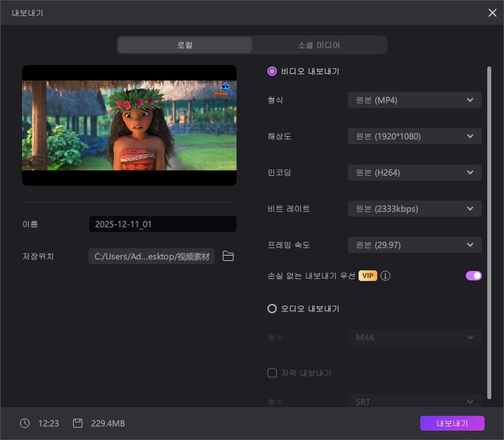Open the subtitle format dropdown showing SRT
This screenshot has height=440, width=504.
[415, 401]
